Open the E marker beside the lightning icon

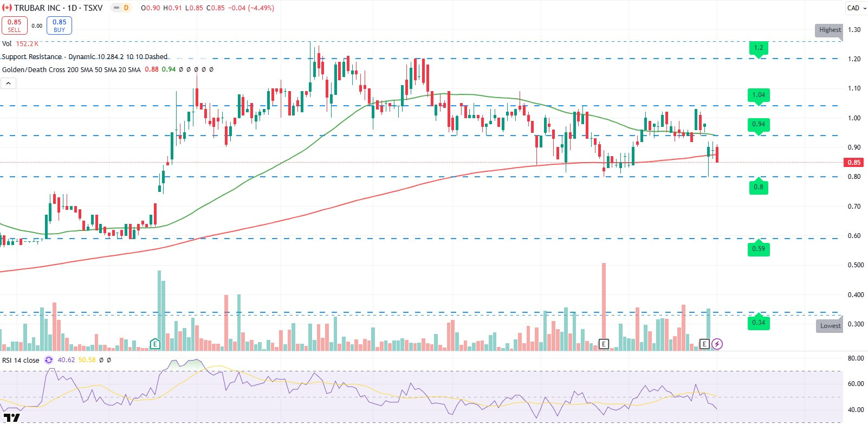click(704, 344)
